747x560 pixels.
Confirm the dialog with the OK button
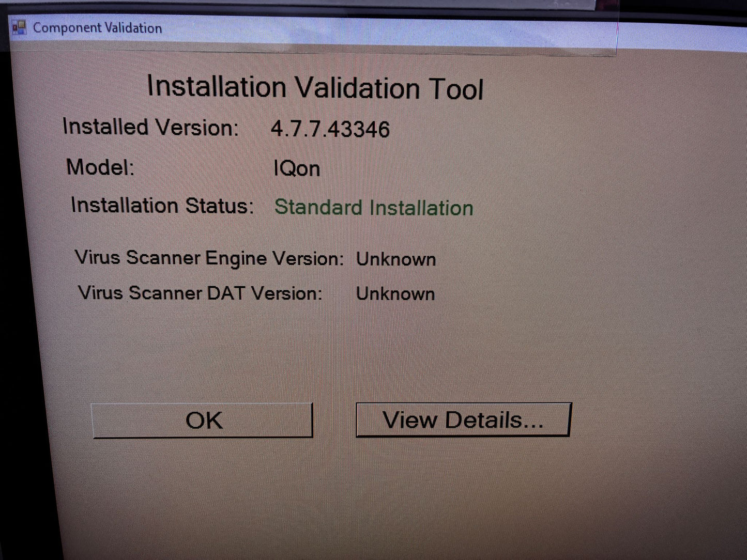[x=203, y=421]
